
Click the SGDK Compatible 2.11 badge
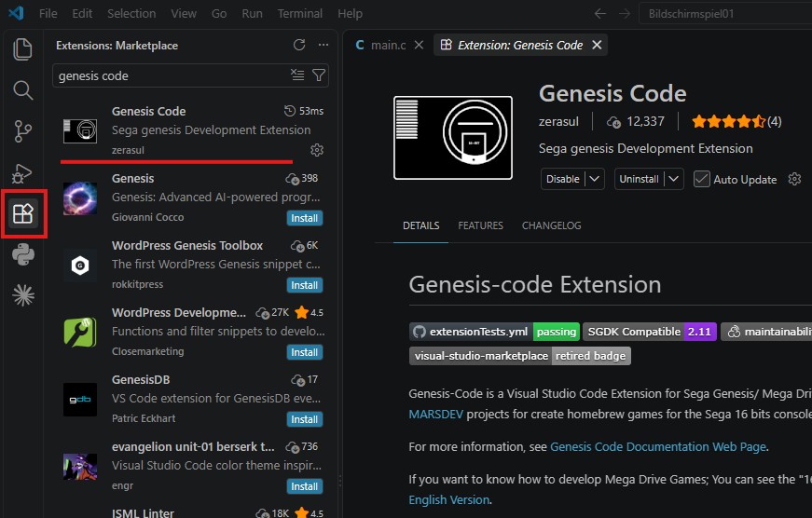coord(650,332)
